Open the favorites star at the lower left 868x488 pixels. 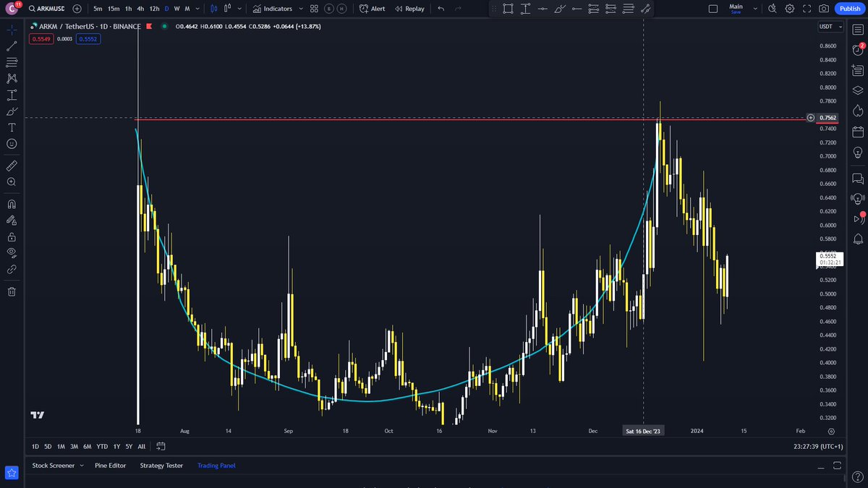12,472
